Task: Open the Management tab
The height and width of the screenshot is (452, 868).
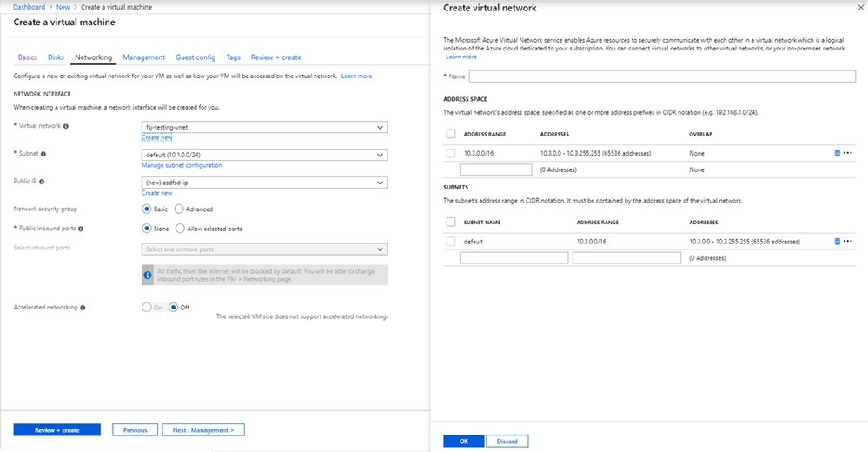Action: pyautogui.click(x=143, y=57)
